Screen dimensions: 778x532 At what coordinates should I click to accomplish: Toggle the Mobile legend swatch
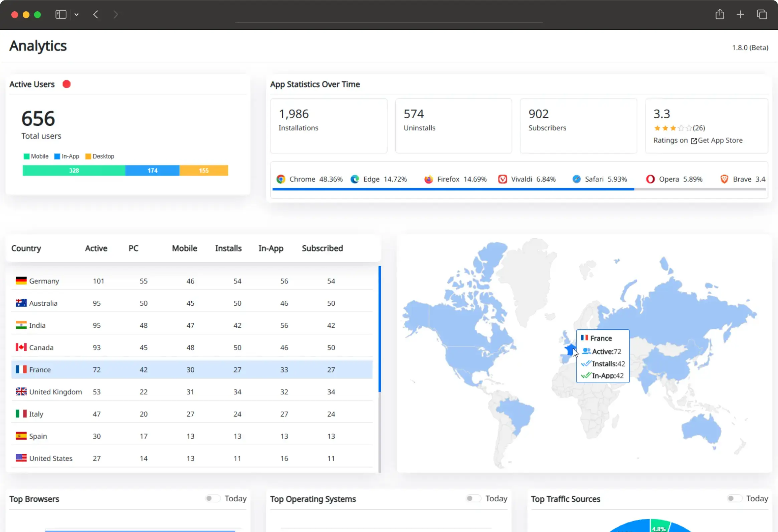[26, 156]
